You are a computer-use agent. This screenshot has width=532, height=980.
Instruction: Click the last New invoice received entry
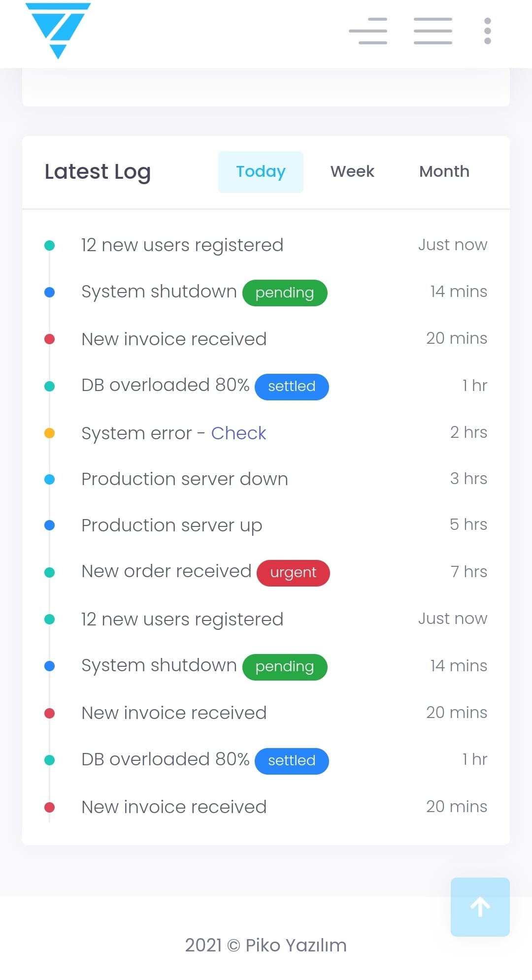(x=174, y=807)
